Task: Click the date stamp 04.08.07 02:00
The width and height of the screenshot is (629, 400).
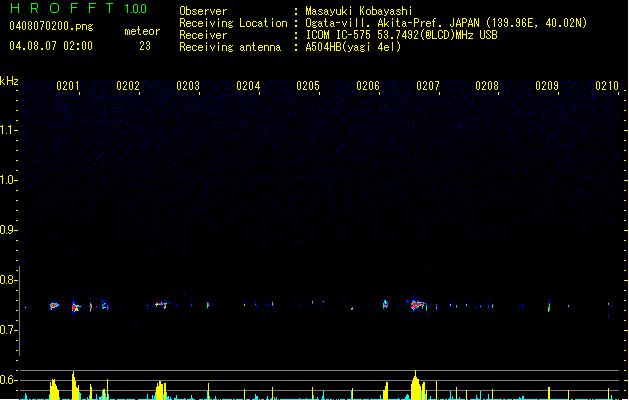Action: [51, 46]
